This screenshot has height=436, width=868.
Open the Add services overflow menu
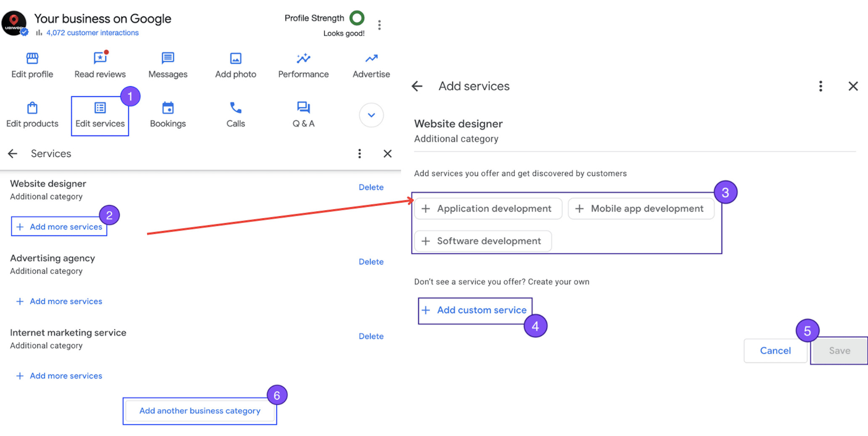[820, 86]
